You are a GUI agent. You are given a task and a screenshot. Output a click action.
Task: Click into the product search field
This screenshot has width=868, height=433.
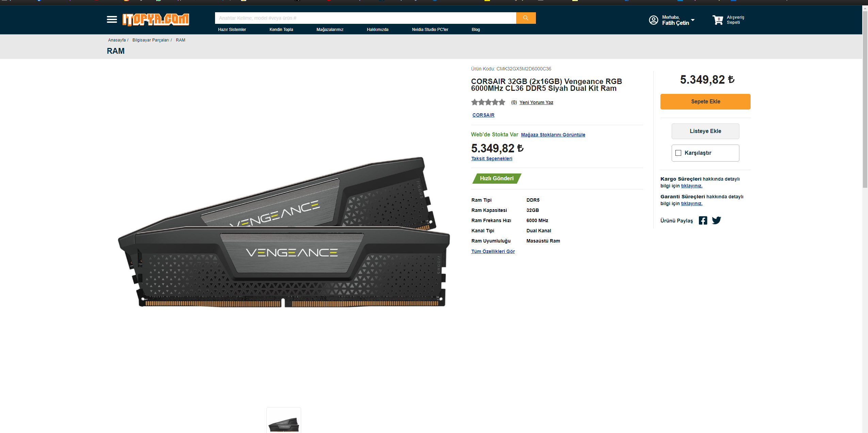[365, 18]
